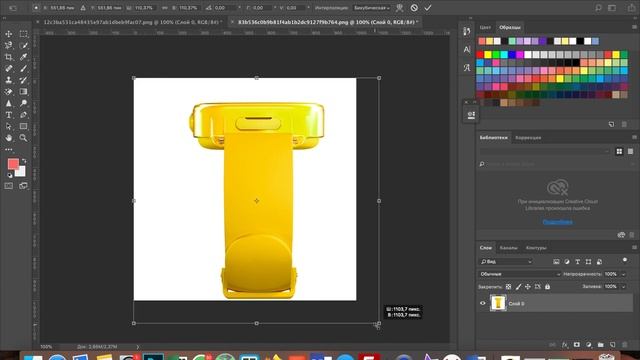Select the Hand tool
This screenshot has width=640, height=360.
click(9, 138)
